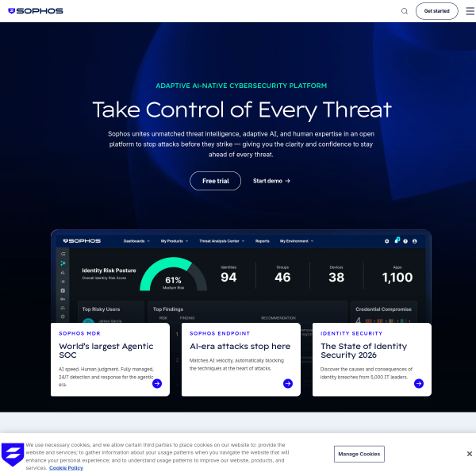Viewport: 476px width, 476px height.
Task: Open the Cookie Policy link
Action: tap(66, 468)
